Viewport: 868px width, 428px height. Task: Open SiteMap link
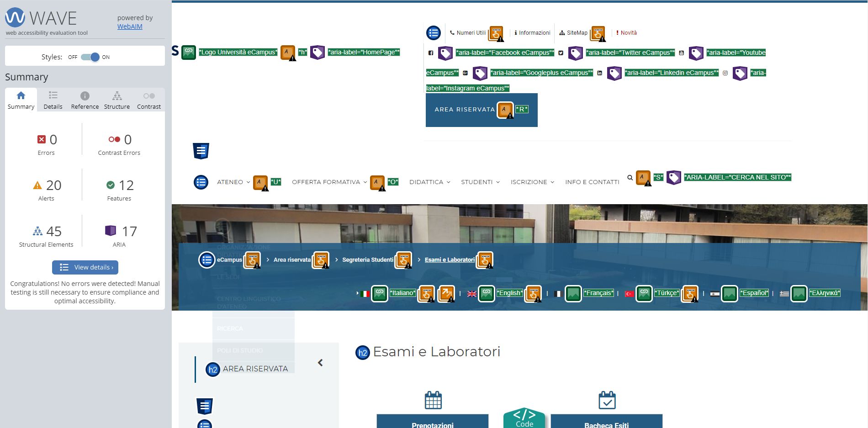573,33
